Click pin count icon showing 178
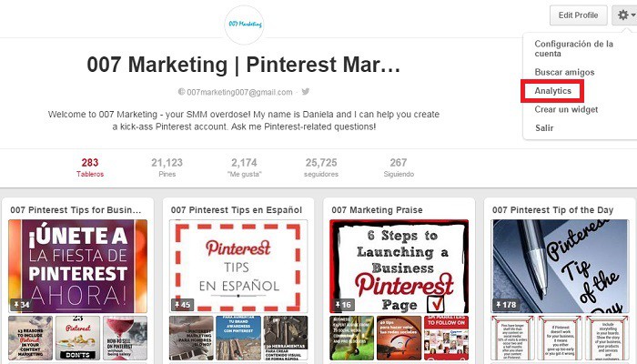The width and height of the screenshot is (637, 364). [505, 304]
